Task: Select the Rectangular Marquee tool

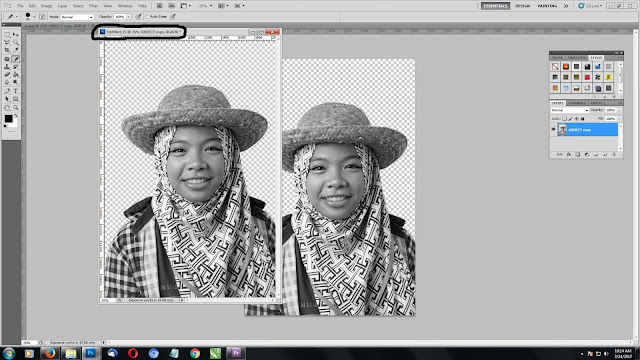Action: point(7,34)
